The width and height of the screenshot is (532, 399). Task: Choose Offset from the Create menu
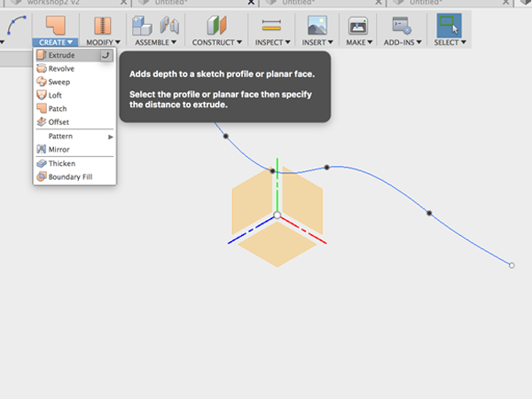pos(74,121)
